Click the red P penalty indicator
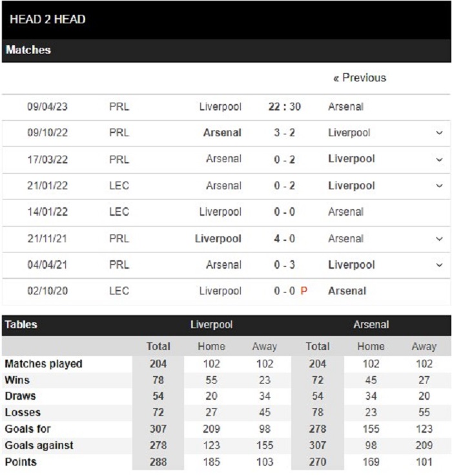452x476 pixels. (304, 291)
